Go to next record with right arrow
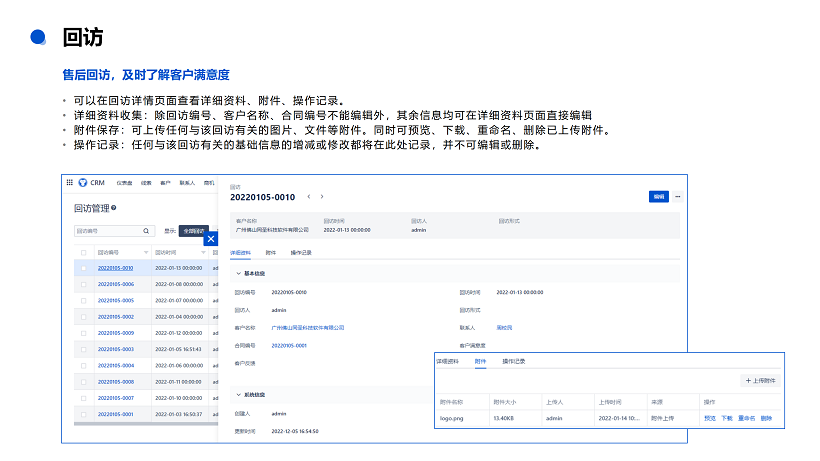Viewport: 820px width, 461px height. point(322,197)
